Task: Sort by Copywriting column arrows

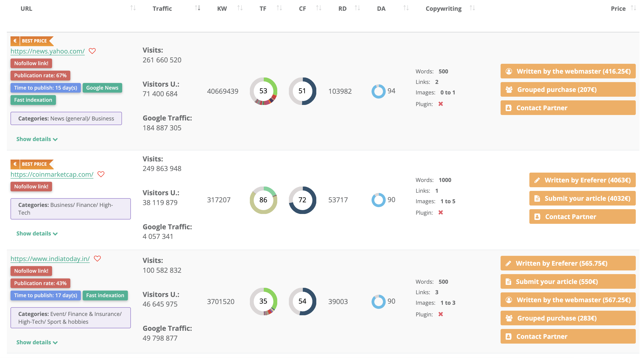Action: pos(472,8)
